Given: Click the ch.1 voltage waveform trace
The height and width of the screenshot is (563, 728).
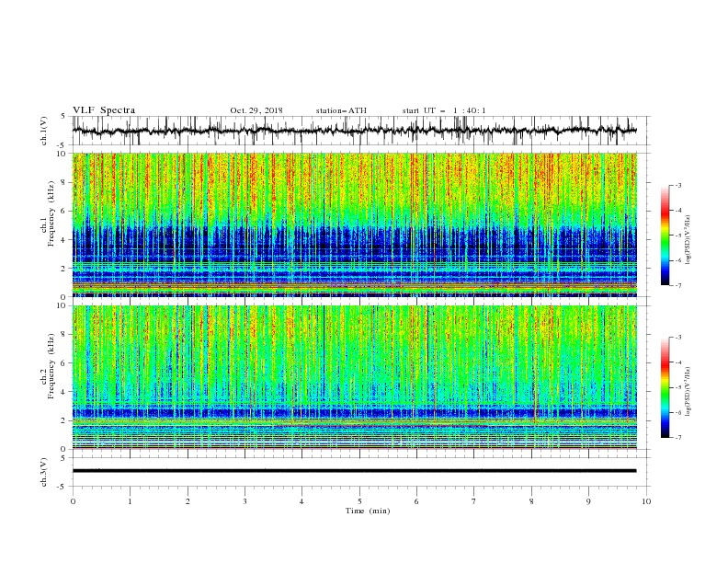Looking at the screenshot, I should point(354,131).
